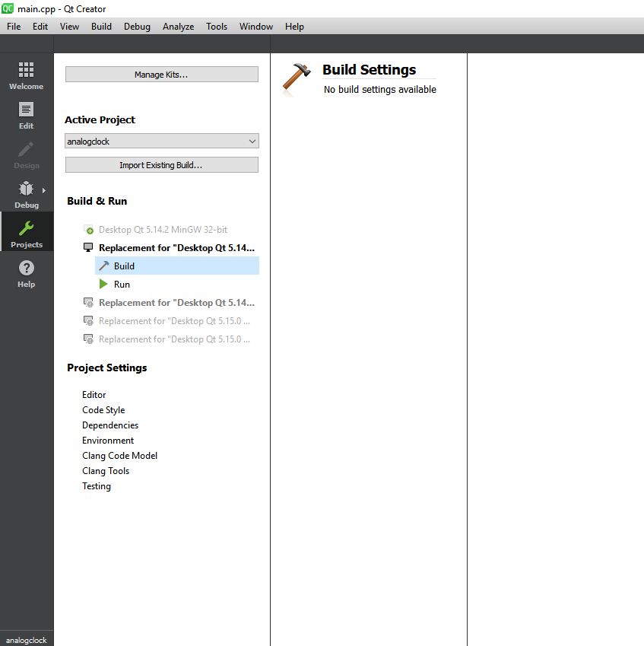This screenshot has width=644, height=646.
Task: Open the Active Project analogclock dropdown
Action: click(162, 141)
